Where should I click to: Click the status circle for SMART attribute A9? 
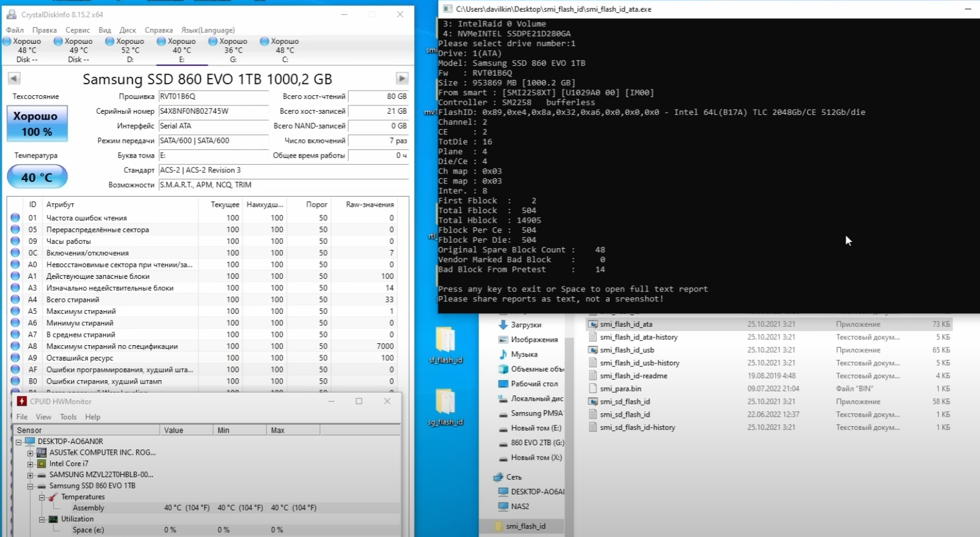tap(15, 358)
